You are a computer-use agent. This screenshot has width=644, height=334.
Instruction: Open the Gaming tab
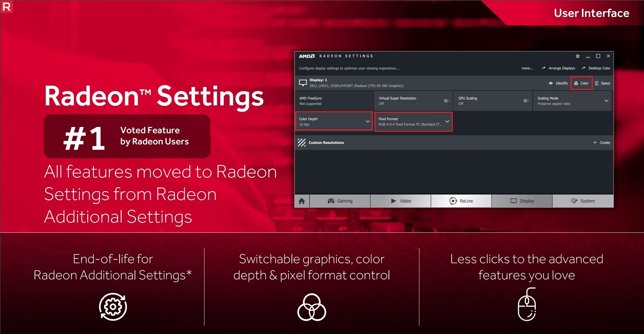tap(340, 201)
